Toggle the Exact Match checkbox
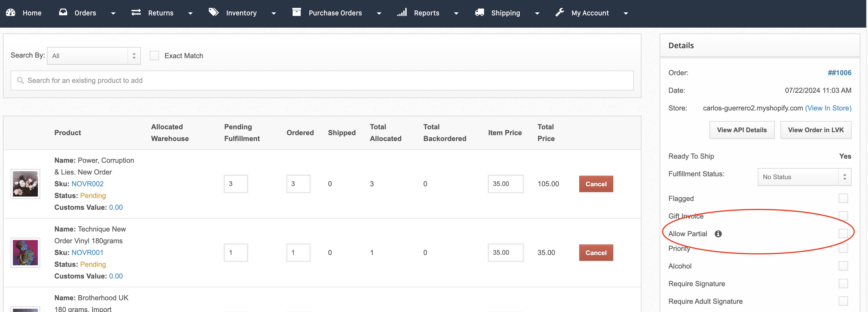Viewport: 868px width, 312px height. click(x=154, y=56)
